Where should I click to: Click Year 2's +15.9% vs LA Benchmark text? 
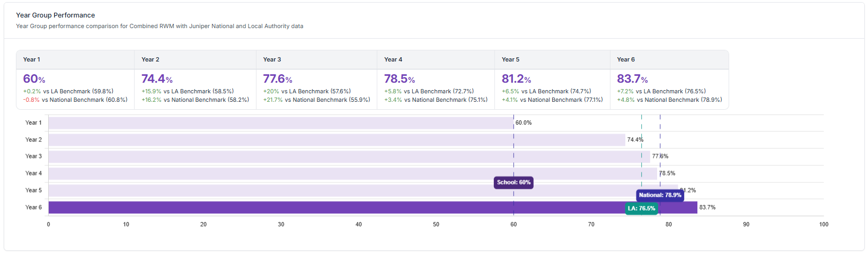coord(188,91)
